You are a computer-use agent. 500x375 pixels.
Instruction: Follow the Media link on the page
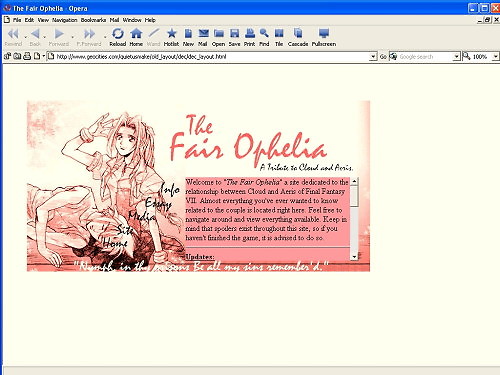tap(142, 217)
